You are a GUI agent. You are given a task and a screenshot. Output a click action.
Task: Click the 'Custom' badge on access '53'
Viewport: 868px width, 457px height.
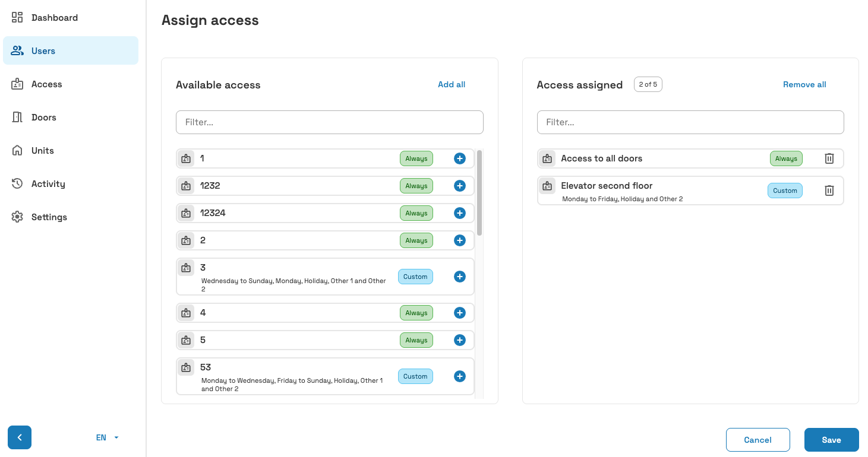point(415,376)
